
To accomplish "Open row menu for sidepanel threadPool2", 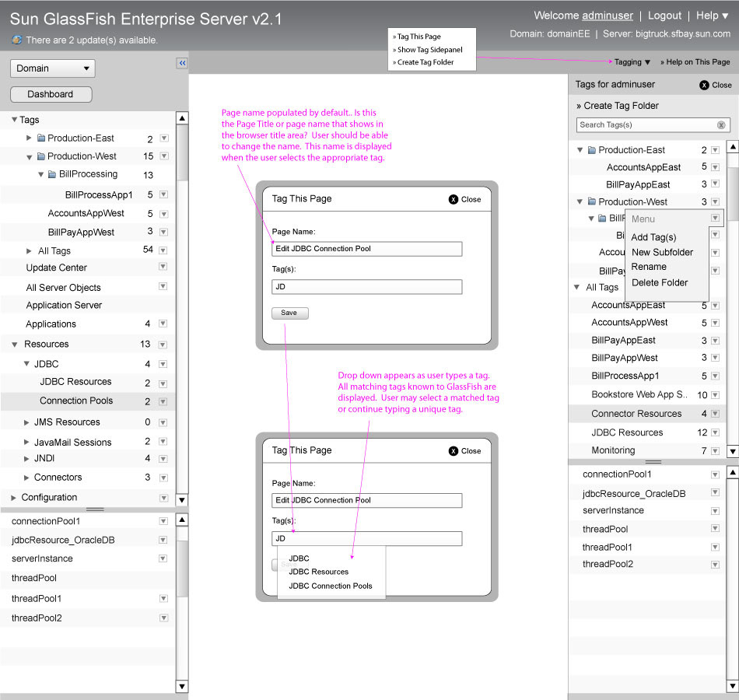I will 716,564.
